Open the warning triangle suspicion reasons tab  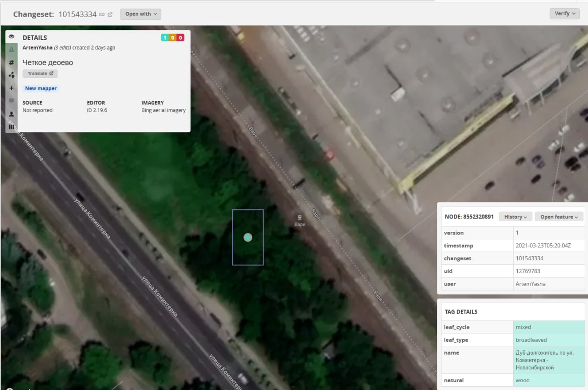11,50
